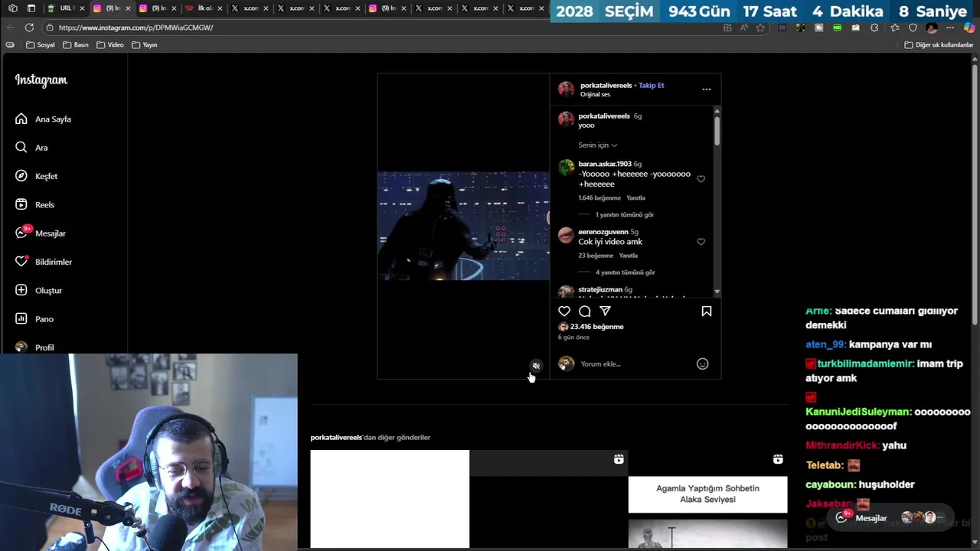This screenshot has width=980, height=551.
Task: Open stratejiuzman's profile
Action: pos(599,290)
